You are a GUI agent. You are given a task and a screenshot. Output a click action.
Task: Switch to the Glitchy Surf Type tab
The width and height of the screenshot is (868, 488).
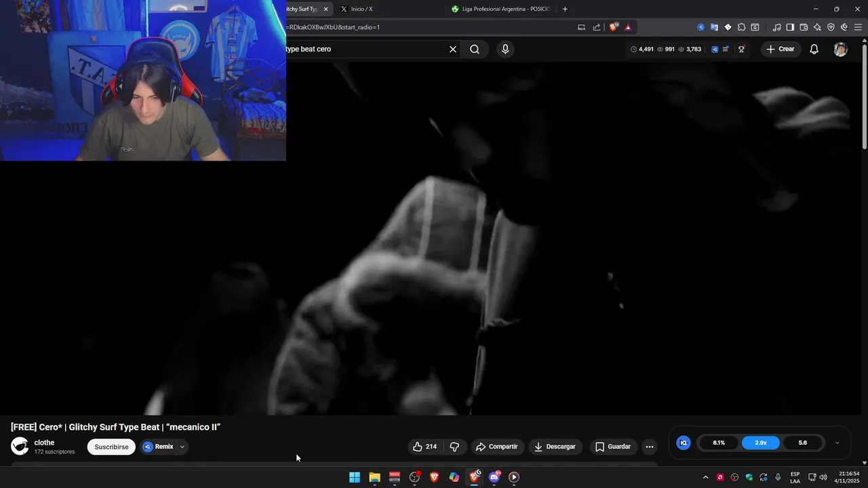[301, 9]
